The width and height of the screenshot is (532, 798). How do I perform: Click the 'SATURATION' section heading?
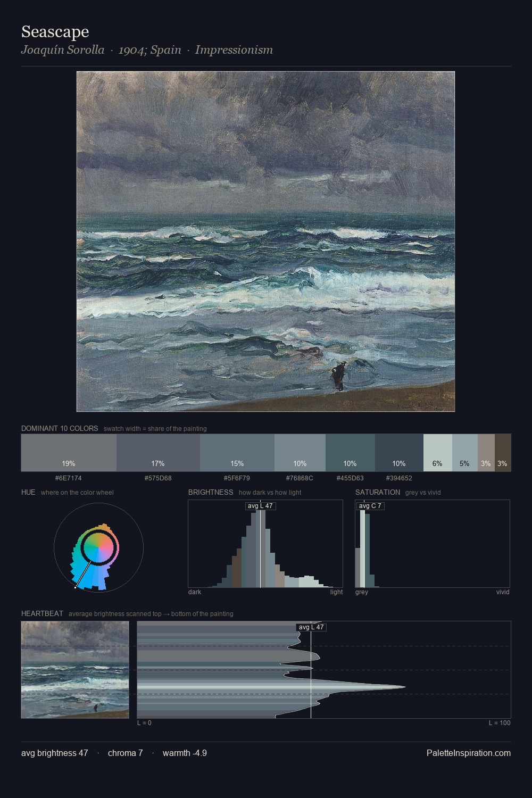(x=378, y=492)
